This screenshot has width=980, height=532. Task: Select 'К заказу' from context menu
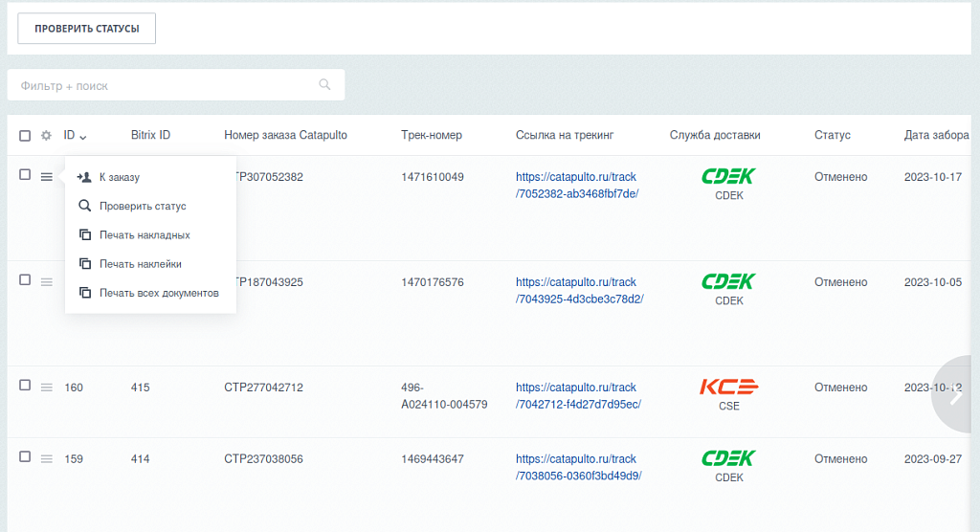coord(120,177)
